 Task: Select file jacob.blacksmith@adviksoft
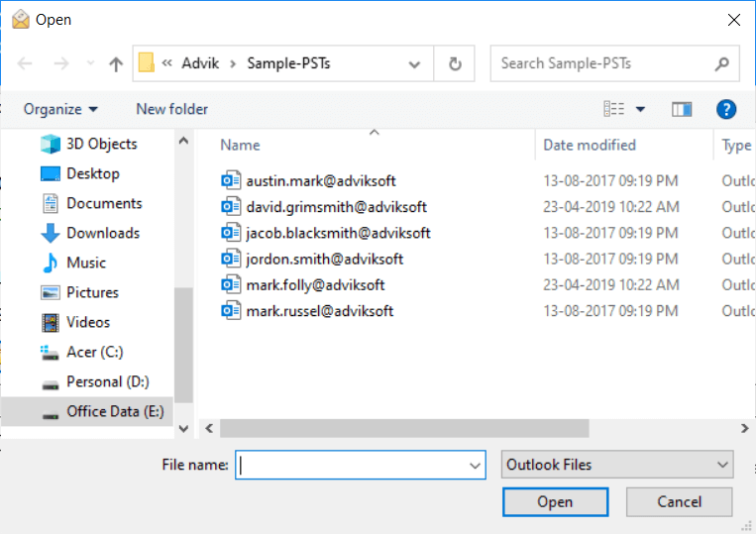click(338, 233)
